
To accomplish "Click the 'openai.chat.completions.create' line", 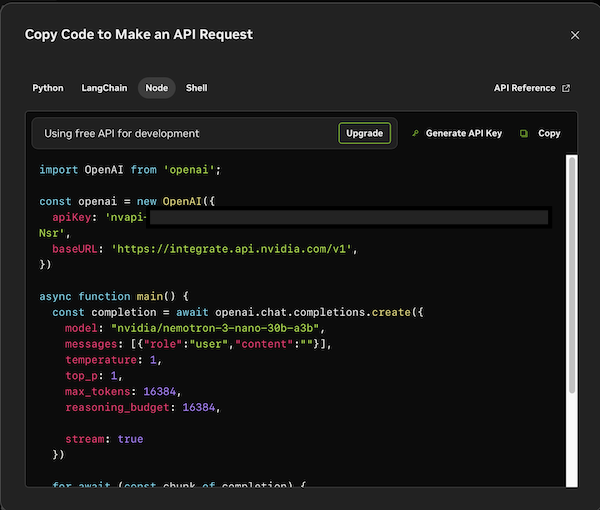I will click(238, 312).
